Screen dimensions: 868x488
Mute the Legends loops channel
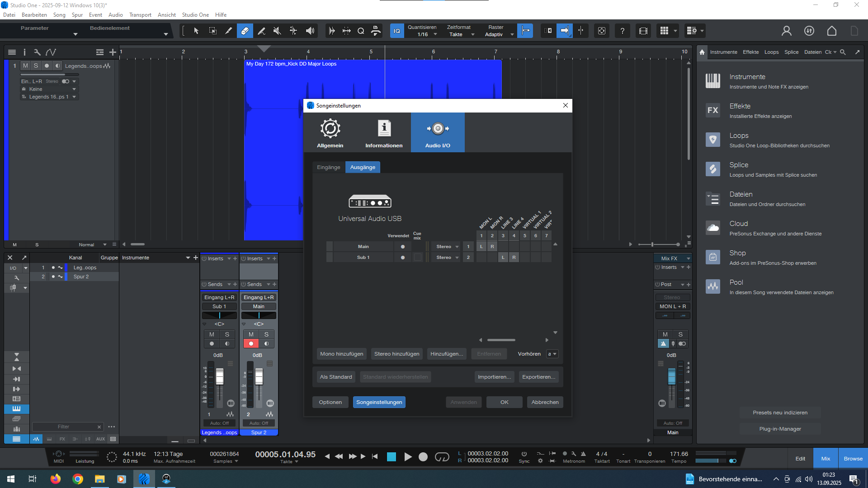[x=212, y=334]
